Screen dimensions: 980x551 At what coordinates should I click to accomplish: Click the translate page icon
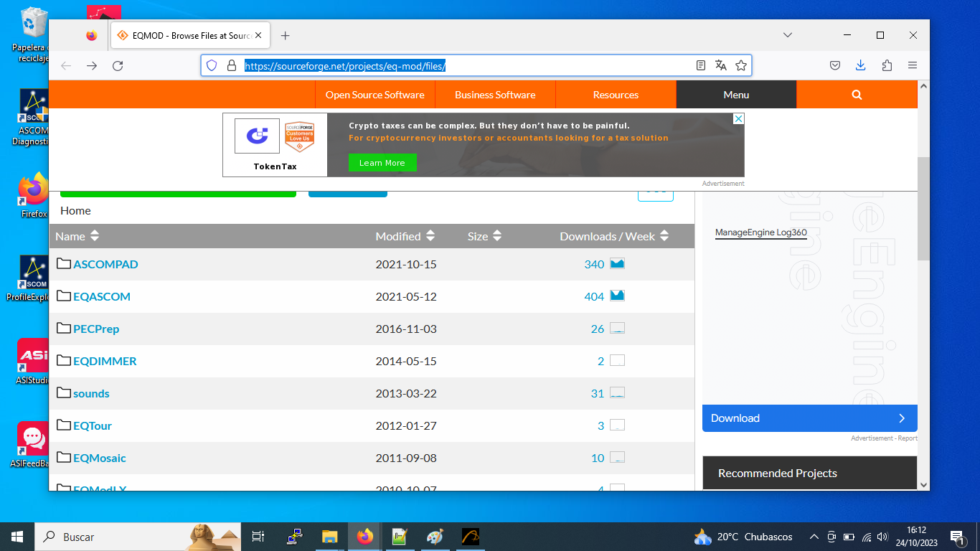click(x=721, y=65)
